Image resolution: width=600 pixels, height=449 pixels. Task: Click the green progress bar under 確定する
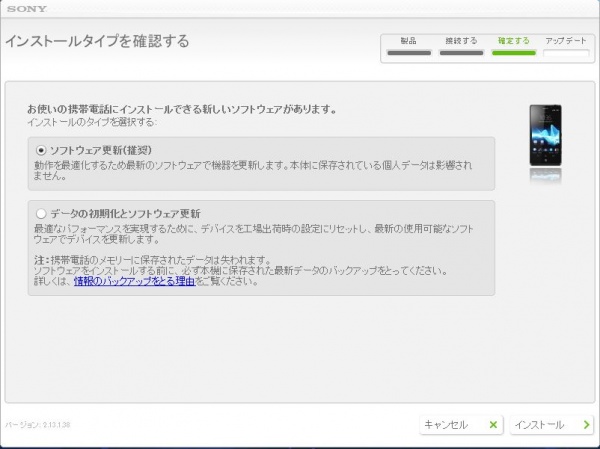513,52
